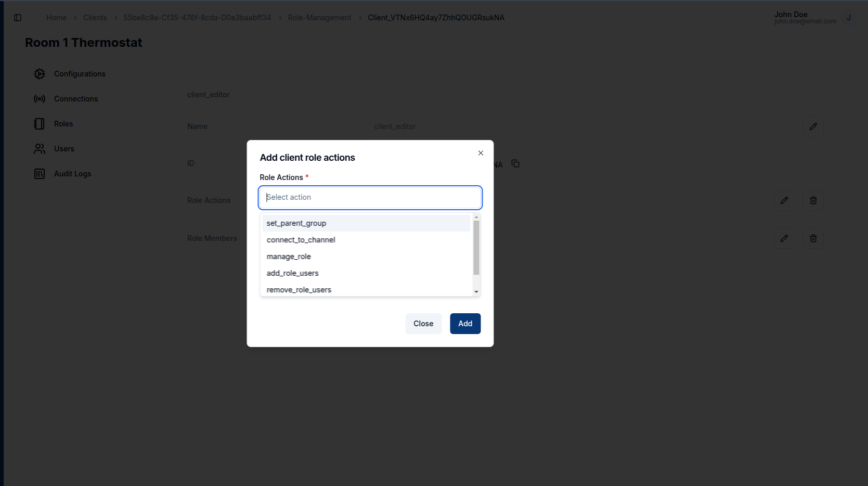The height and width of the screenshot is (486, 868).
Task: Choose connect_to_channel from the action list
Action: pos(367,240)
